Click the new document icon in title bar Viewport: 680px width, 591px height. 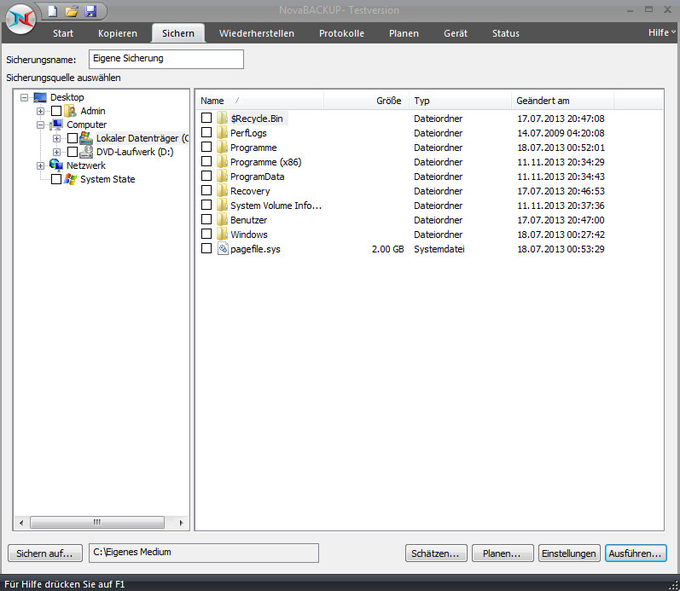[52, 11]
